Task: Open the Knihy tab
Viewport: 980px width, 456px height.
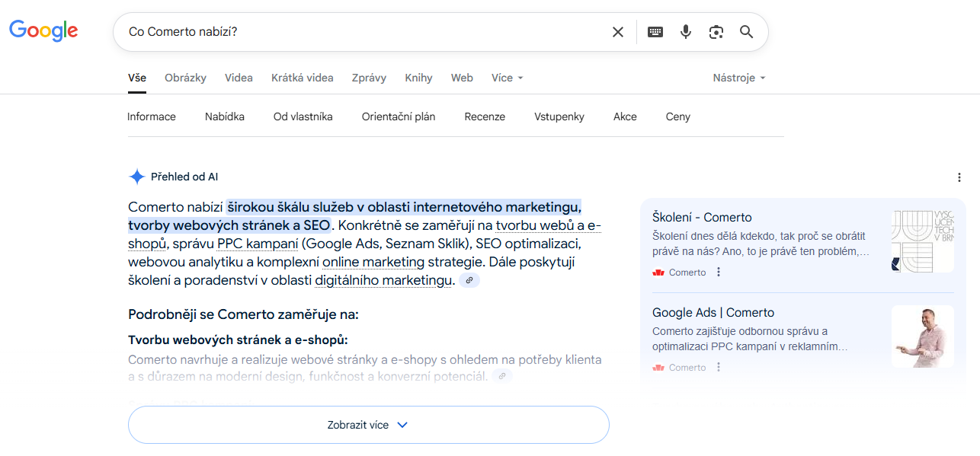Action: [418, 78]
